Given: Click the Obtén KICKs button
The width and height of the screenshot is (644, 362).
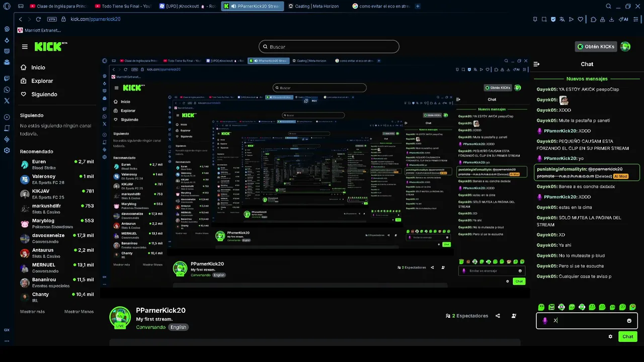Looking at the screenshot, I should click(x=596, y=46).
